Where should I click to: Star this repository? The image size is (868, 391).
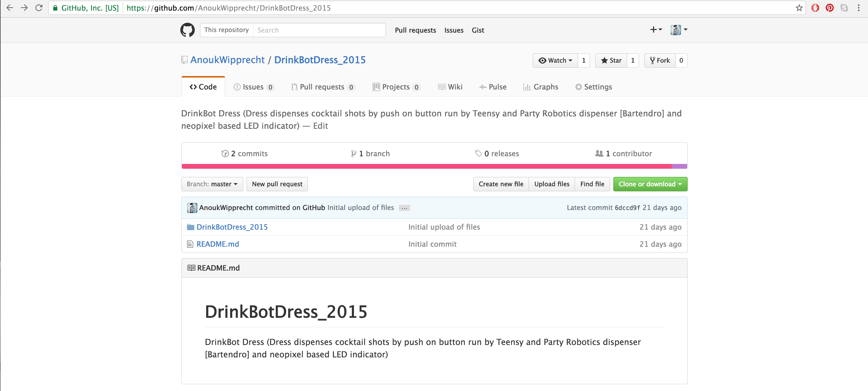click(x=611, y=61)
